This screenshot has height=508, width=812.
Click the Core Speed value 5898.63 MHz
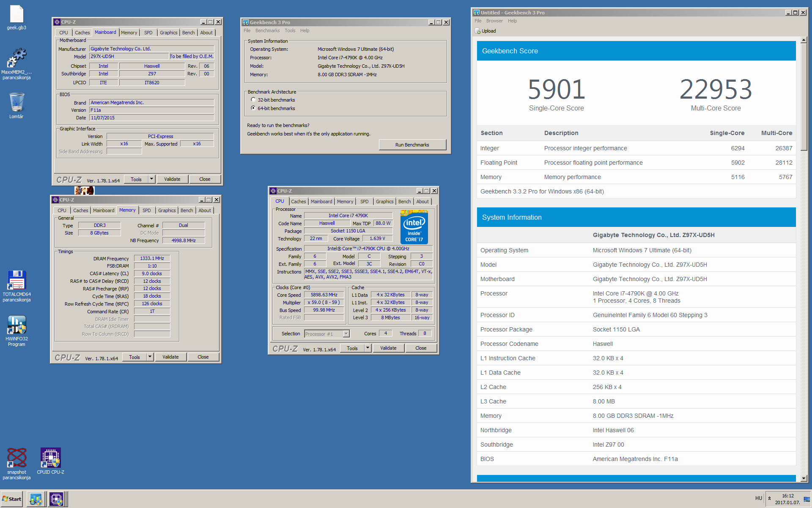click(x=324, y=295)
